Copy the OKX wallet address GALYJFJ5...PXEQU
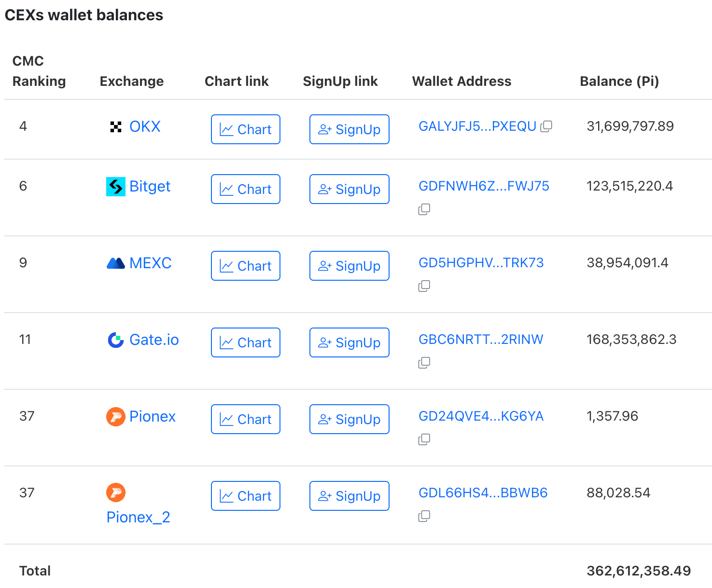The image size is (712, 588). 546,126
